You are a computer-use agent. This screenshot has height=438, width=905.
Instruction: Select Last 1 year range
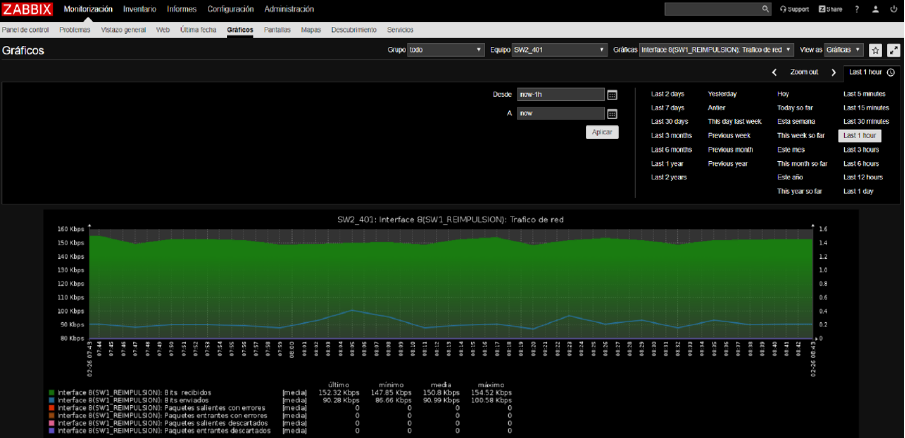pyautogui.click(x=667, y=163)
